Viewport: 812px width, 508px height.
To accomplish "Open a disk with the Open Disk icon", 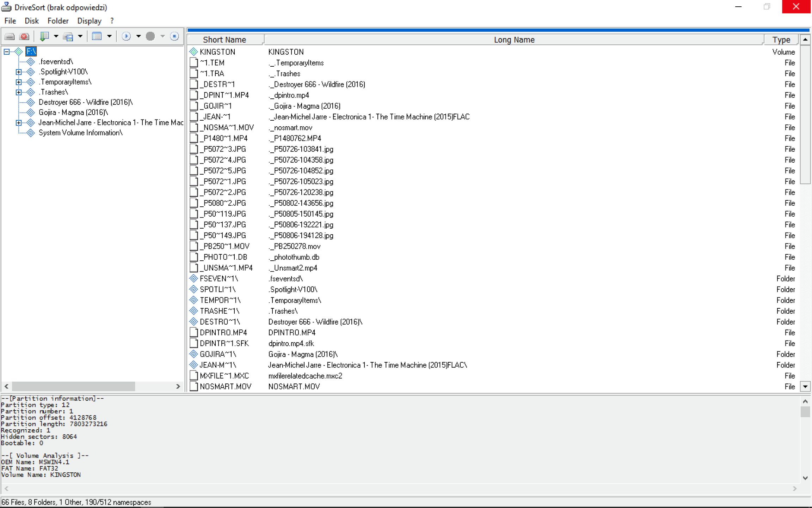I will point(10,36).
